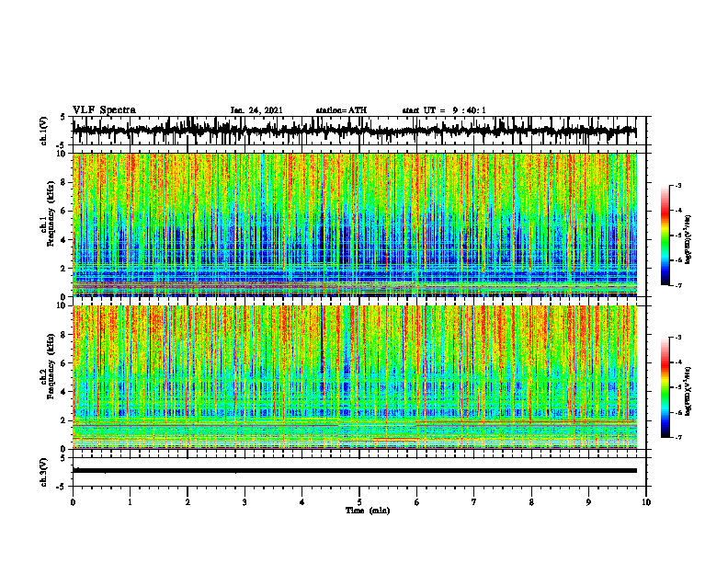The width and height of the screenshot is (728, 563).
Task: Click the time axis tick label "1"
Action: [130, 502]
